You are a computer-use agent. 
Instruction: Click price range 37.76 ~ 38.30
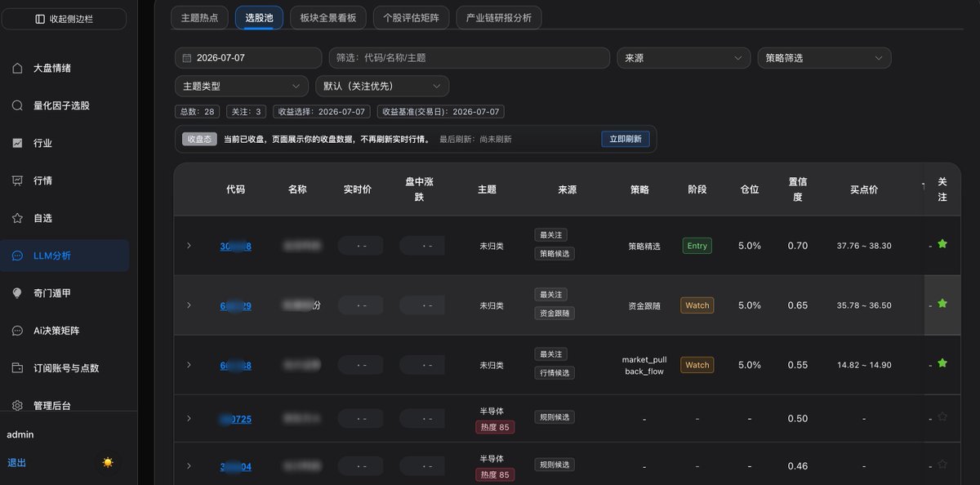pyautogui.click(x=864, y=246)
